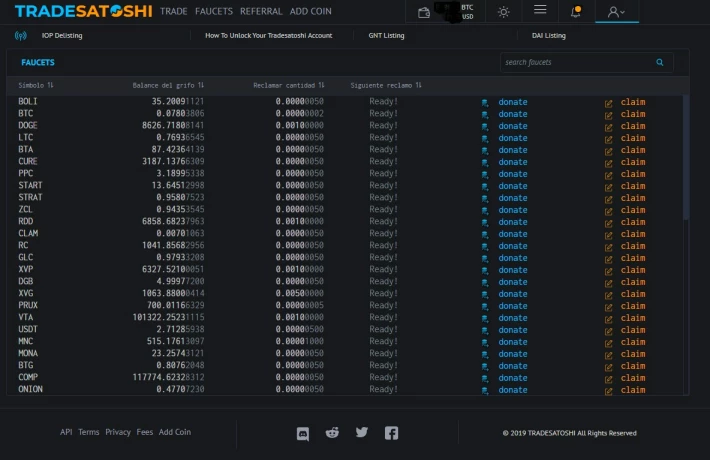Click donate icon in BTC row
The width and height of the screenshot is (710, 460).
(485, 115)
